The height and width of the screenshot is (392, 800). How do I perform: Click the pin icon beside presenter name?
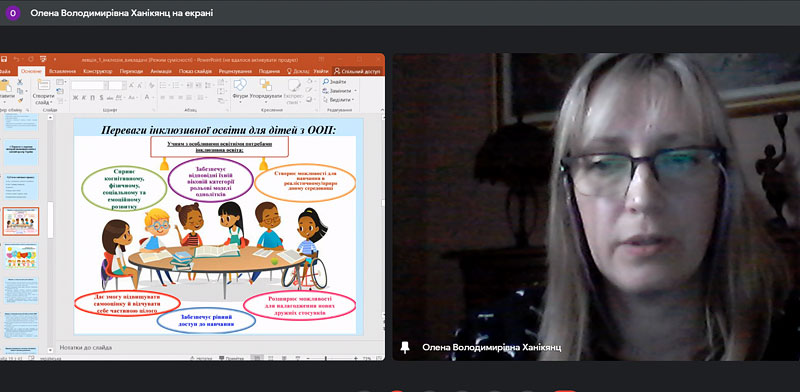405,347
